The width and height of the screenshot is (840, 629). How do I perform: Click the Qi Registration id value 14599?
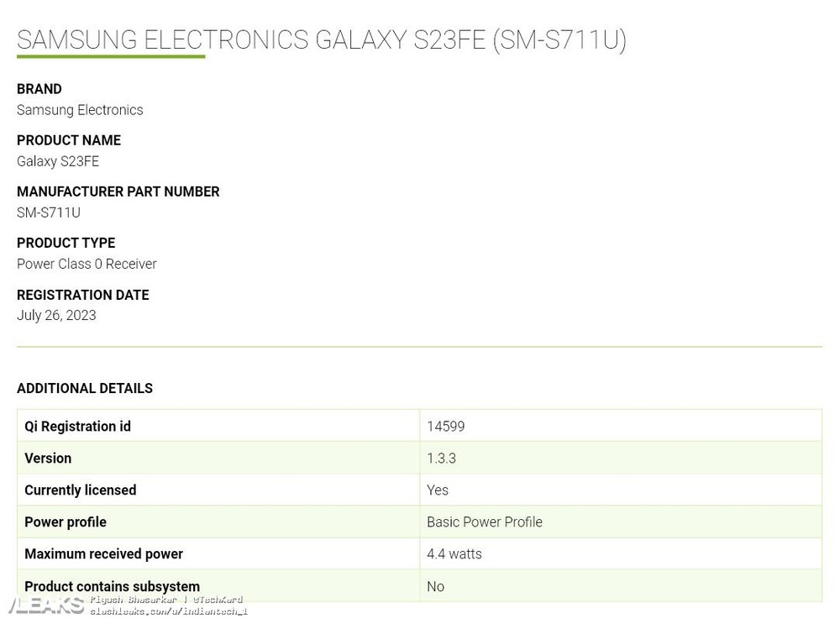pos(446,427)
